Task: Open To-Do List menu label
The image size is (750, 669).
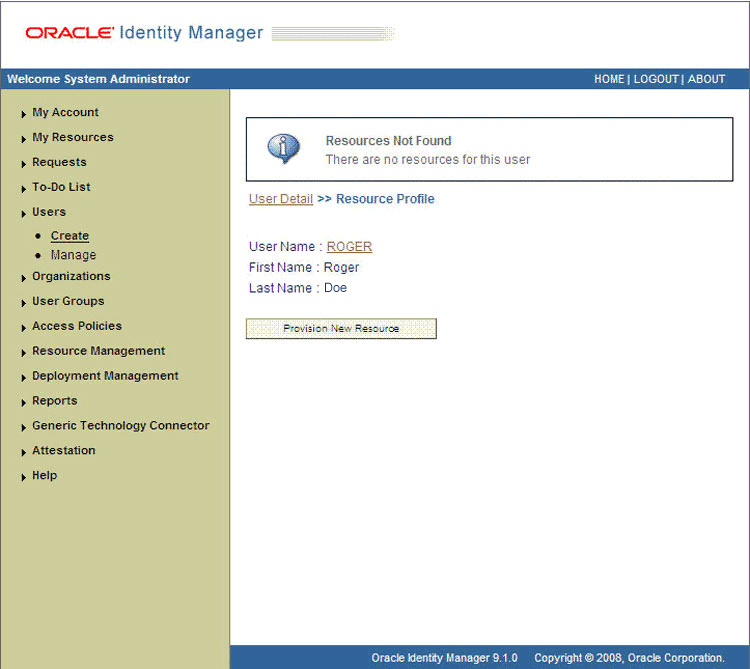Action: [61, 187]
